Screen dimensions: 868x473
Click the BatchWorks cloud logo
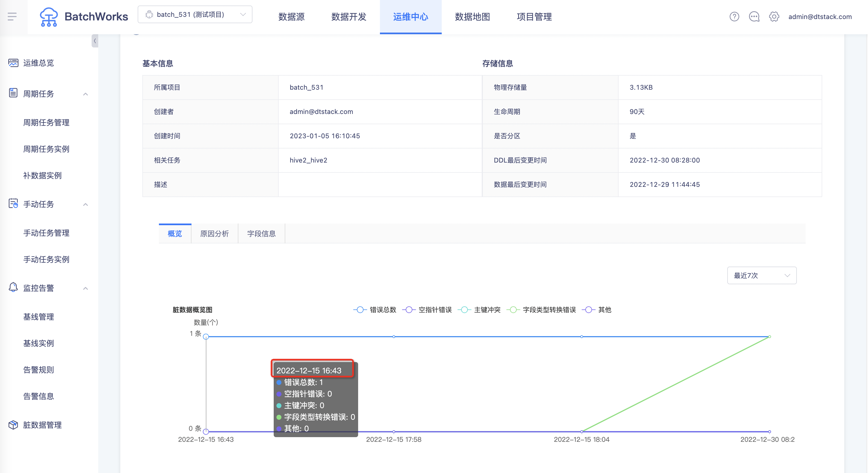pyautogui.click(x=49, y=17)
